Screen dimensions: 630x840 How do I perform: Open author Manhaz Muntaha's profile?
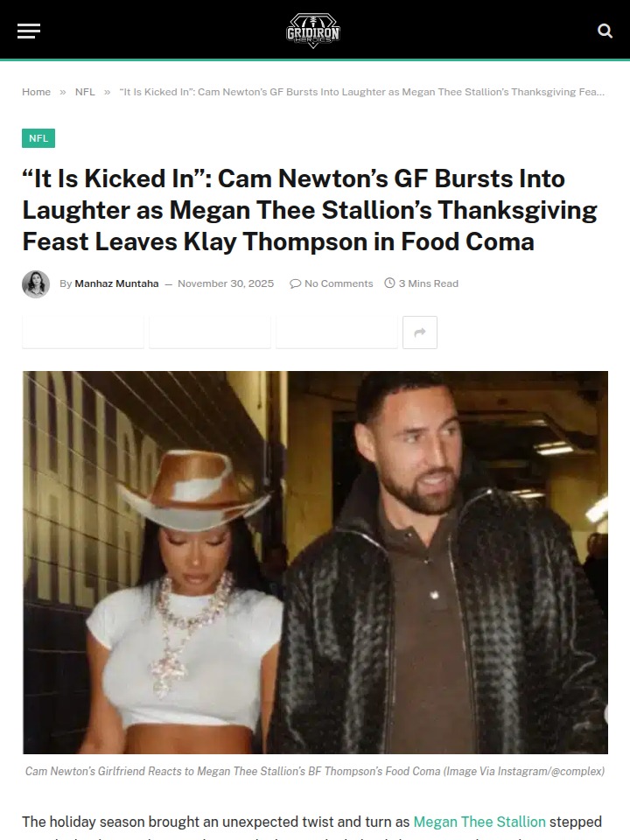[116, 283]
